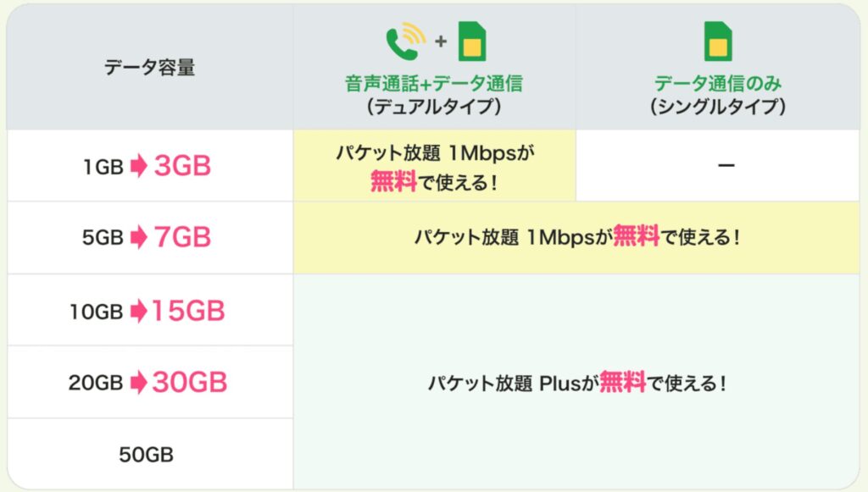868x492 pixels.
Task: Select the 音声通話+データ通信 header label
Action: pyautogui.click(x=433, y=83)
